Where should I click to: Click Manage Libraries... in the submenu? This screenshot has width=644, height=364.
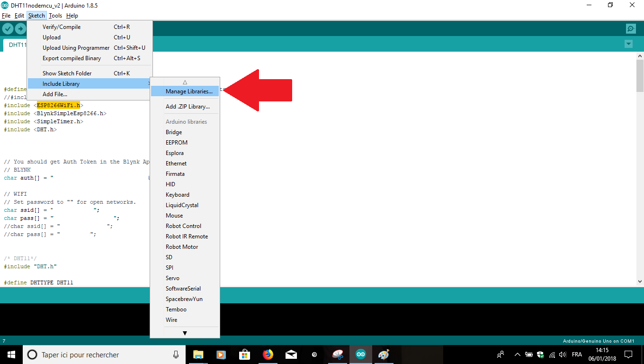185,91
